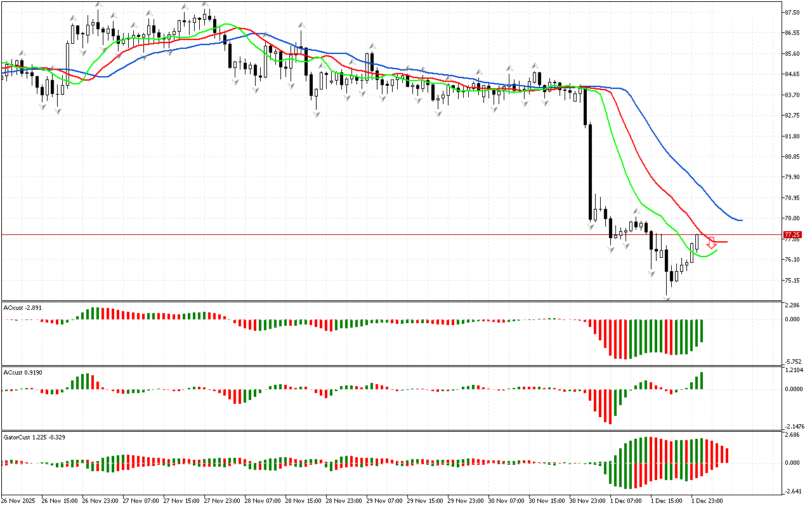This screenshot has height=508, width=812.
Task: Click the 87.50 price scale label
Action: pyautogui.click(x=791, y=12)
